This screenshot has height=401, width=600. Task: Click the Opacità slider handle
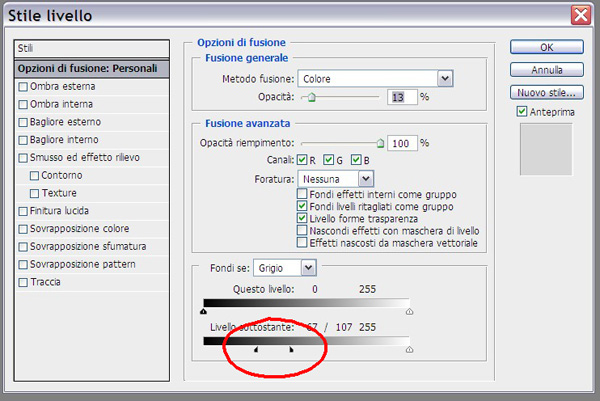click(x=311, y=97)
